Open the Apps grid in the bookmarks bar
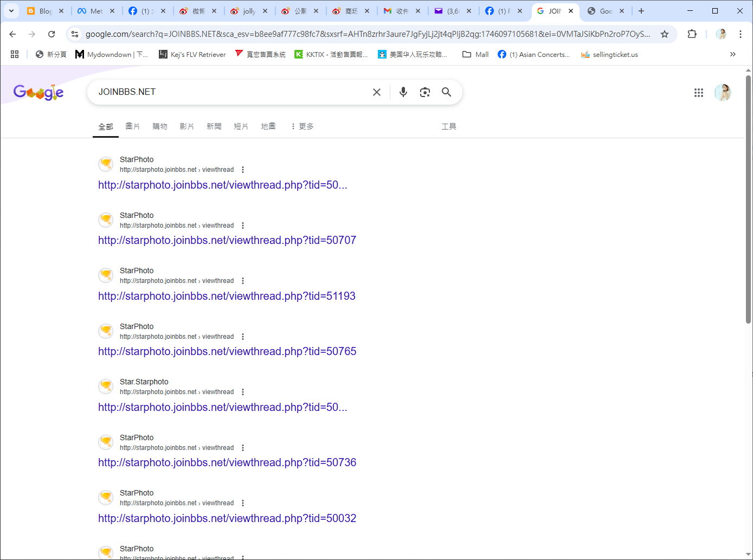The width and height of the screenshot is (753, 560). click(15, 54)
